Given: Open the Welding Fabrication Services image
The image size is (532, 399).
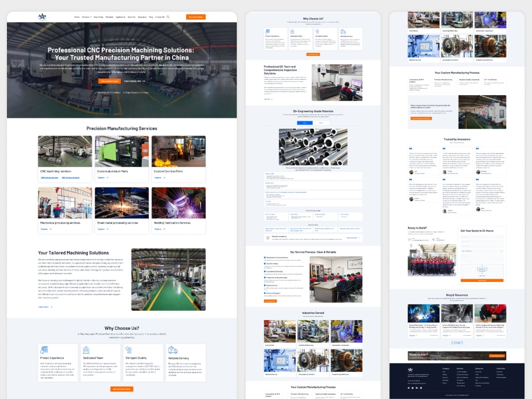Looking at the screenshot, I should (178, 203).
